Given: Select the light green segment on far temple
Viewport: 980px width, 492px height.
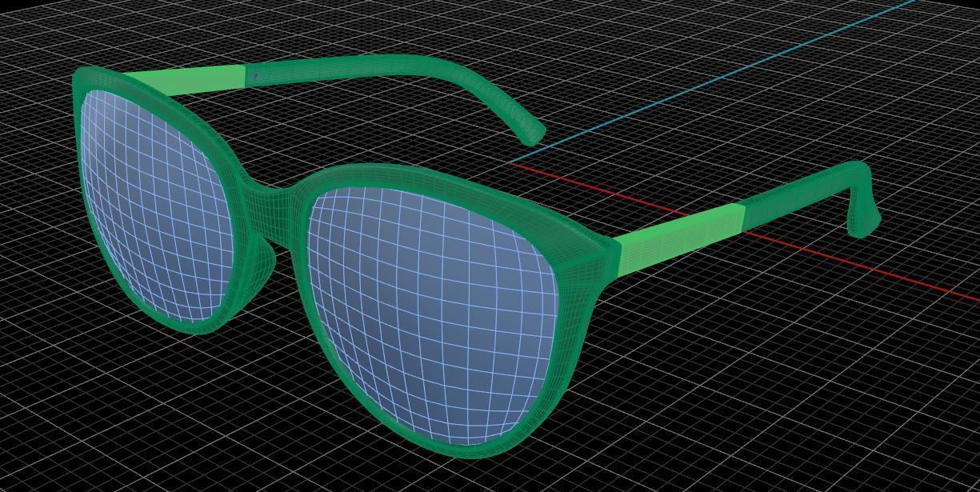Looking at the screenshot, I should click(184, 80).
